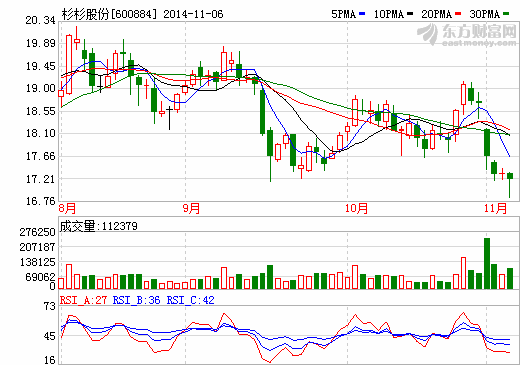Click the RSI_B:36 indicator label
Screen dimensions: 520x365
coord(136,300)
